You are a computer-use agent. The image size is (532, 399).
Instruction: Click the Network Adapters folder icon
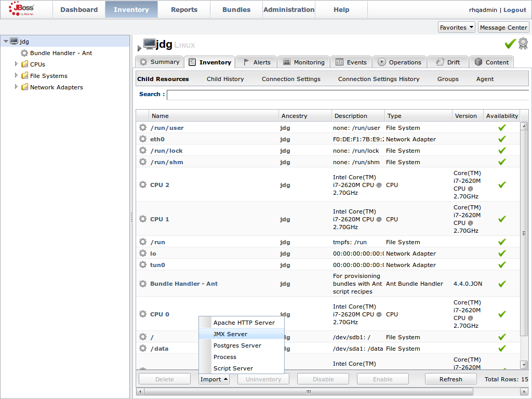24,87
